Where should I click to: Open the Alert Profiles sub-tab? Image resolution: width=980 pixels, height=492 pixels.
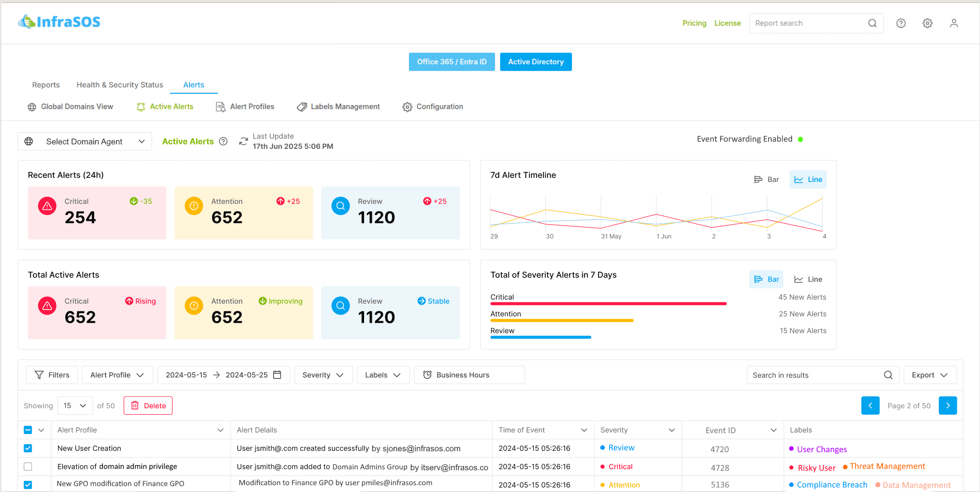245,106
